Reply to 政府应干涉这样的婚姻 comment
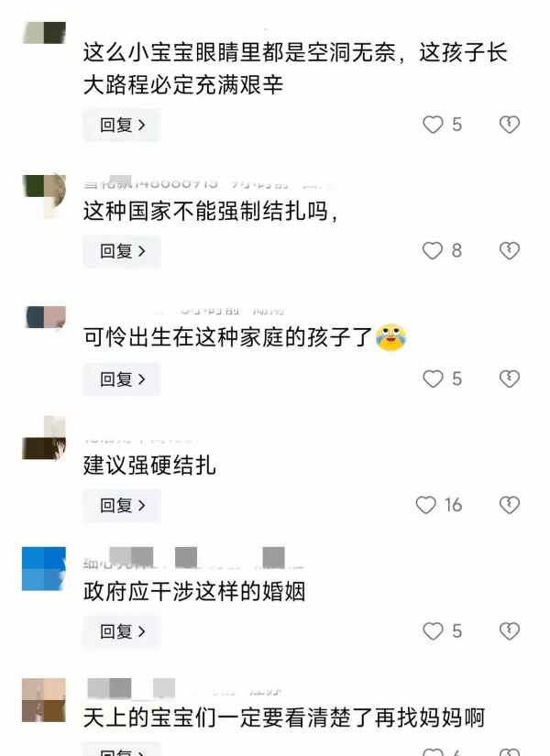Image resolution: width=550 pixels, height=756 pixels. [x=122, y=631]
